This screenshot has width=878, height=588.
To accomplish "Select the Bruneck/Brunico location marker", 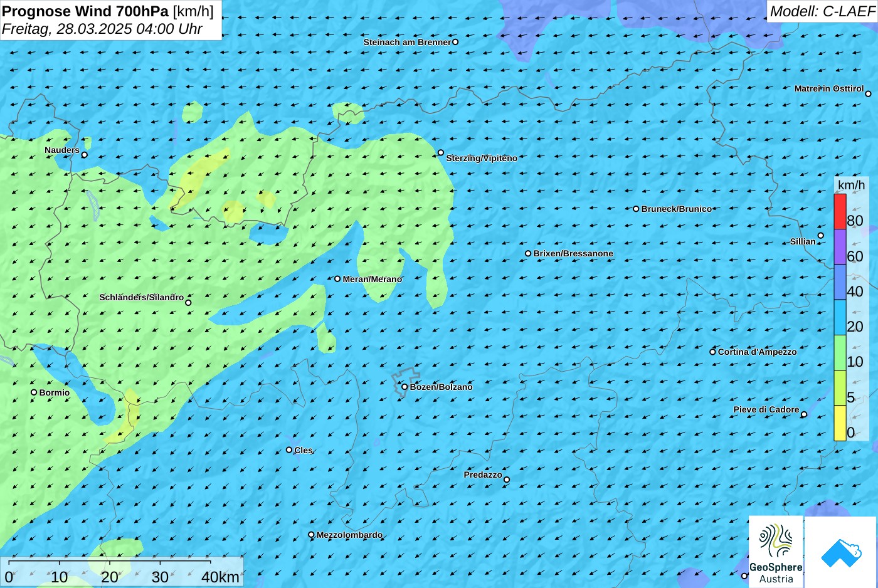I will pyautogui.click(x=636, y=209).
